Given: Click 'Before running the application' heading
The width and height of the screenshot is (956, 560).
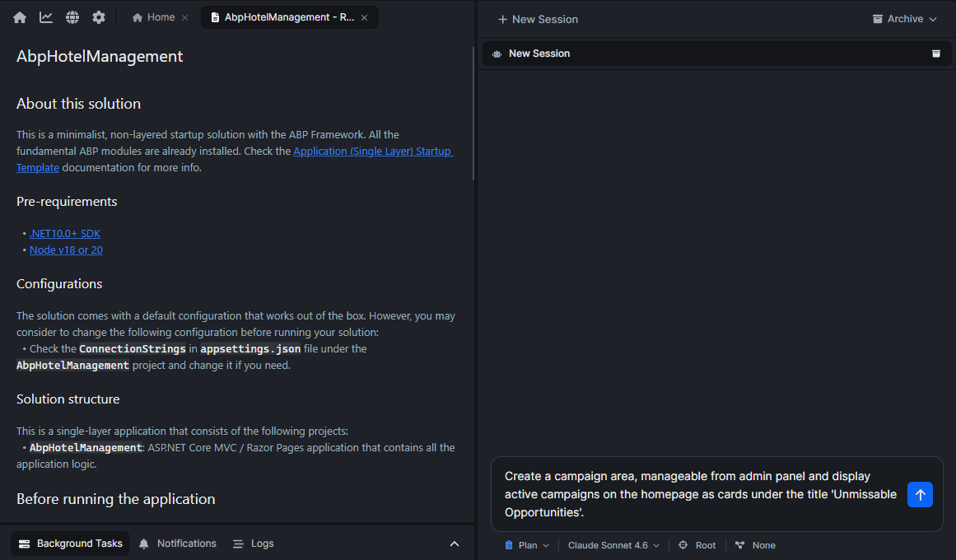Looking at the screenshot, I should [x=116, y=499].
